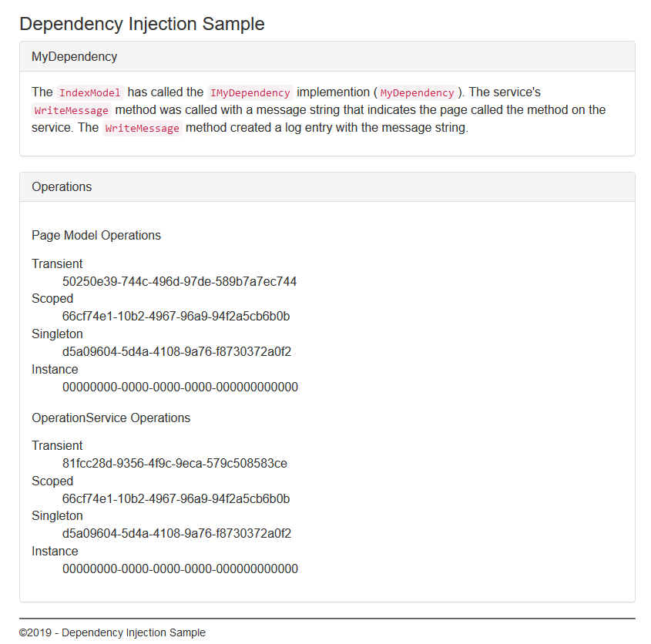Click the Page Model Operations heading

pos(96,235)
